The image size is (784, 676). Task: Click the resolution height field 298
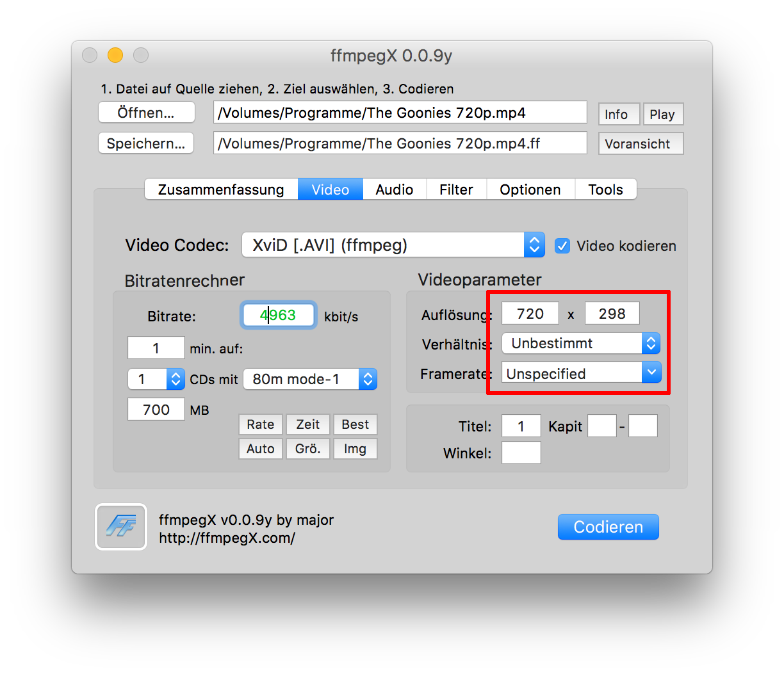pyautogui.click(x=612, y=314)
